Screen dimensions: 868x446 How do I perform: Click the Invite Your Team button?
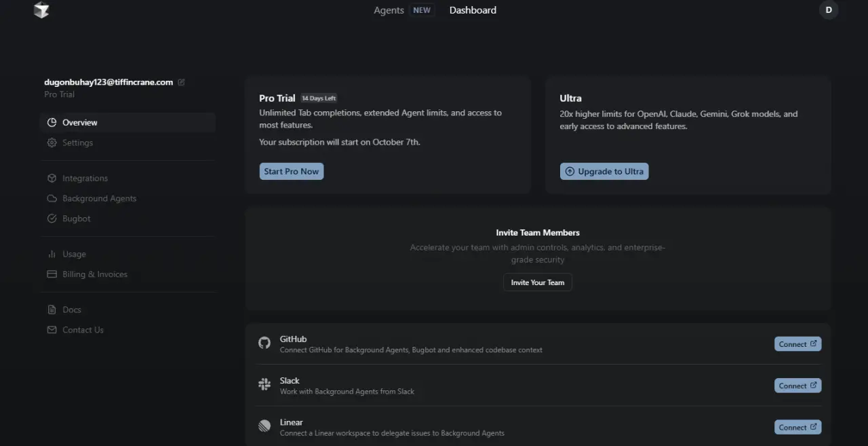point(538,282)
